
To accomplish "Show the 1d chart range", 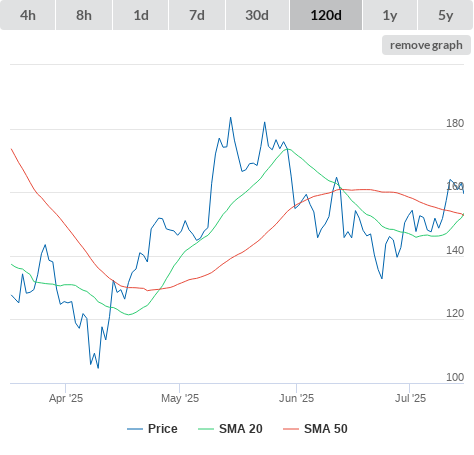I will click(141, 15).
